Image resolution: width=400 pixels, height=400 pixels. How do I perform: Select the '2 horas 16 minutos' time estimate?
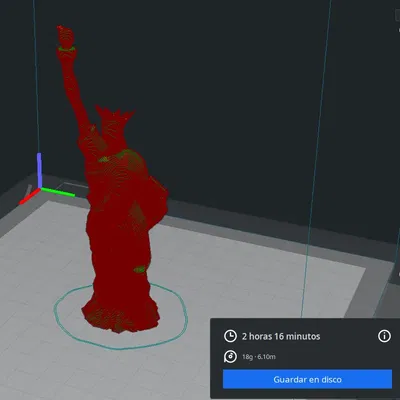(x=281, y=336)
